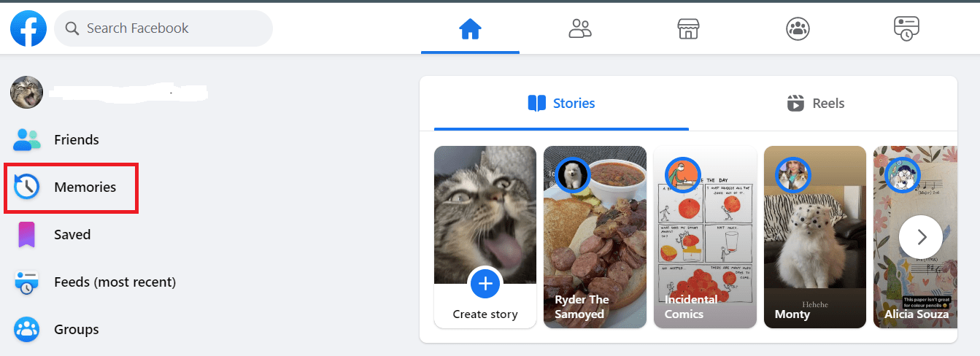Viewport: 980px width, 356px height.
Task: Click the search magnifier icon
Action: point(72,28)
